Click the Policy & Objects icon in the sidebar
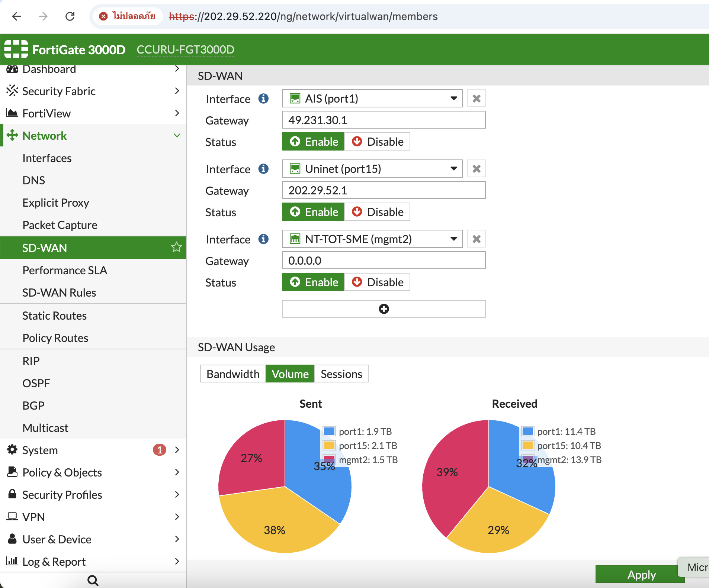 (12, 472)
